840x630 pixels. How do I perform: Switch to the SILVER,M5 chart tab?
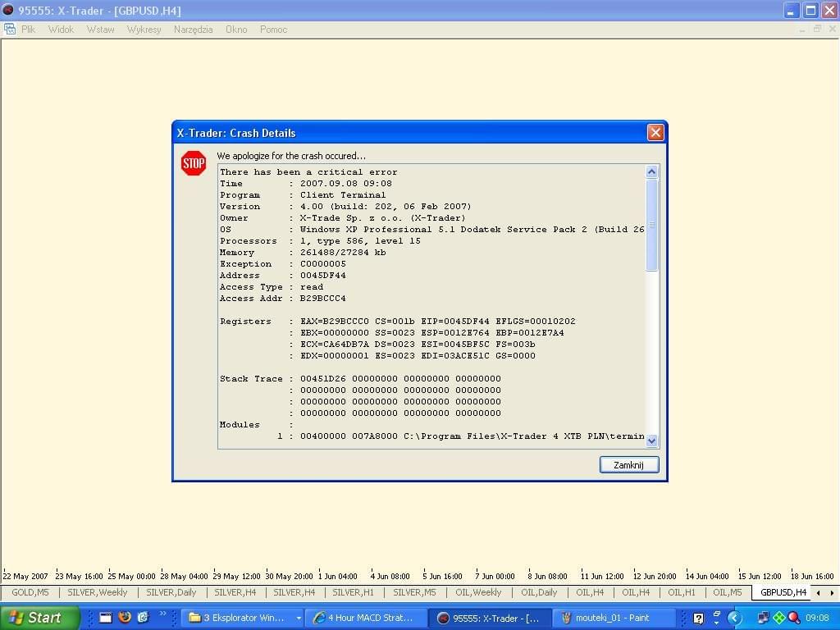[414, 592]
